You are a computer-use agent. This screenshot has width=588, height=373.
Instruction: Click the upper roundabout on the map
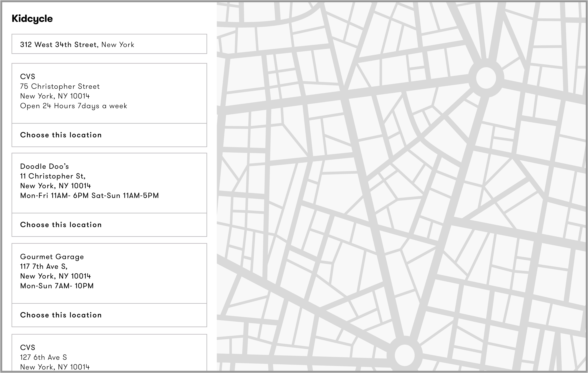[x=486, y=78]
